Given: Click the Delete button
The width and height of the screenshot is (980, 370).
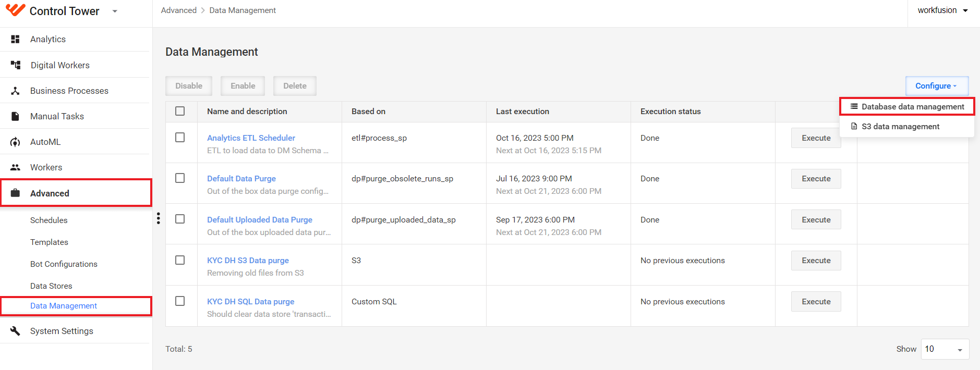Looking at the screenshot, I should 295,86.
